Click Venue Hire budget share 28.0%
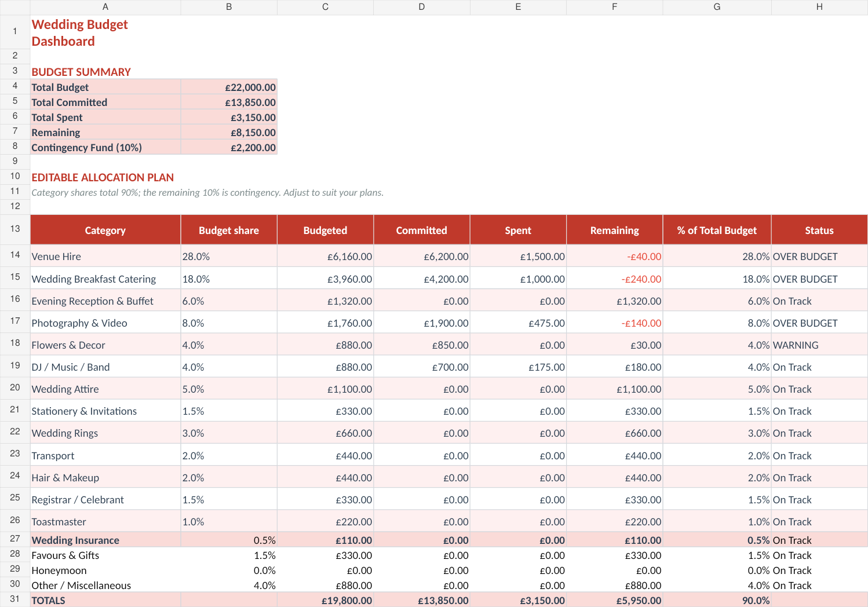 [x=229, y=256]
